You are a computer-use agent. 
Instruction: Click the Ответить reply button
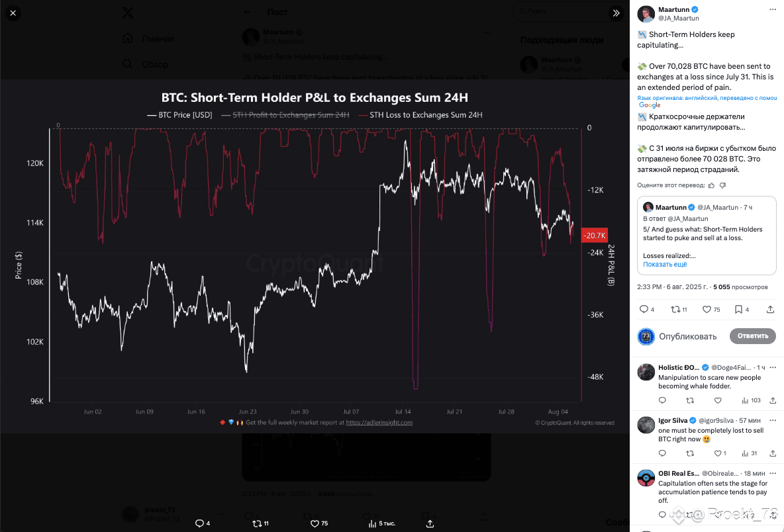752,335
